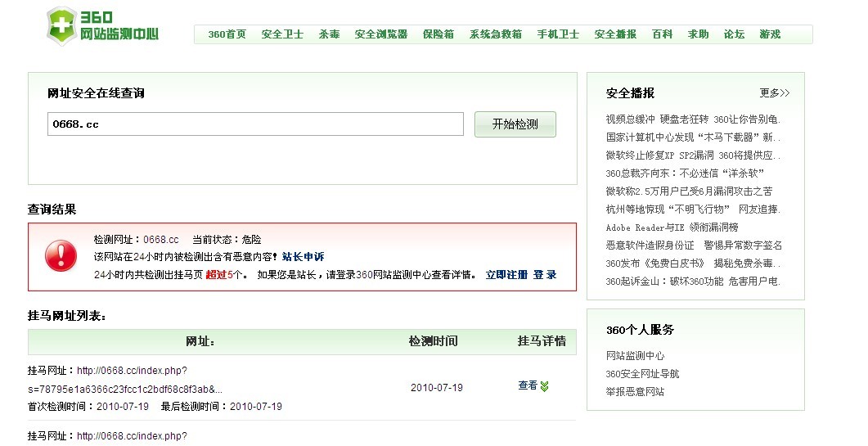
Task: Expand details with green double-chevron icon
Action: 545,386
